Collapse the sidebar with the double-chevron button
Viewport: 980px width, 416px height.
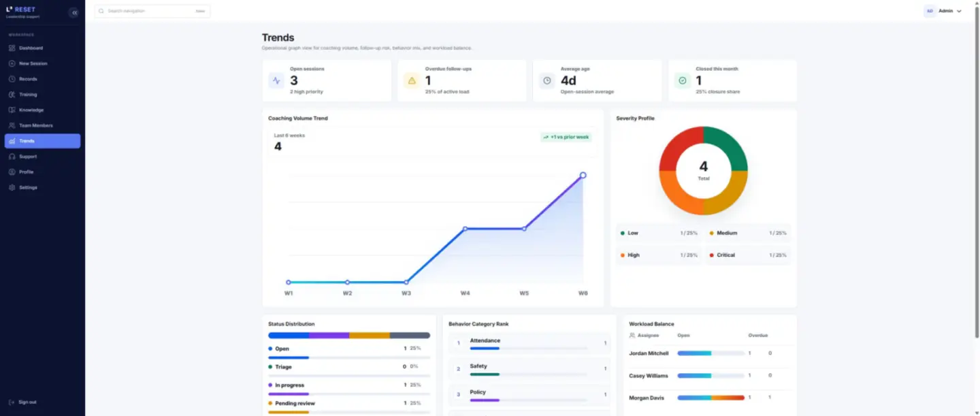point(74,12)
